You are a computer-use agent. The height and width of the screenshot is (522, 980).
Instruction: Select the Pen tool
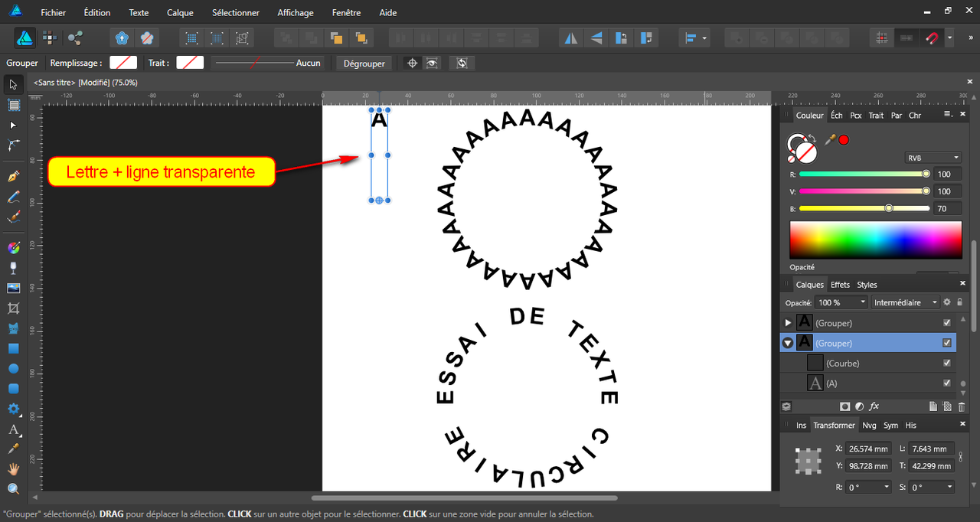coord(13,177)
